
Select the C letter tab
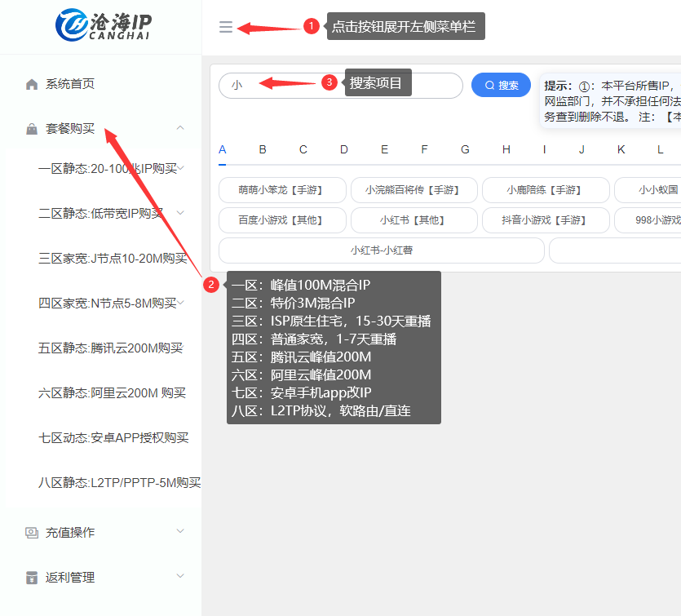pos(303,150)
